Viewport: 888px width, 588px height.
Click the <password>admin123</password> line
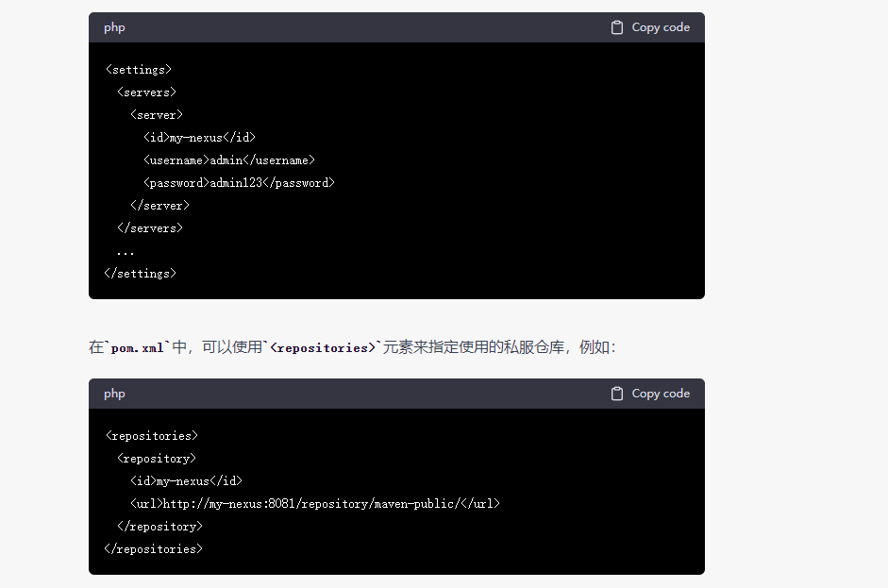(239, 183)
